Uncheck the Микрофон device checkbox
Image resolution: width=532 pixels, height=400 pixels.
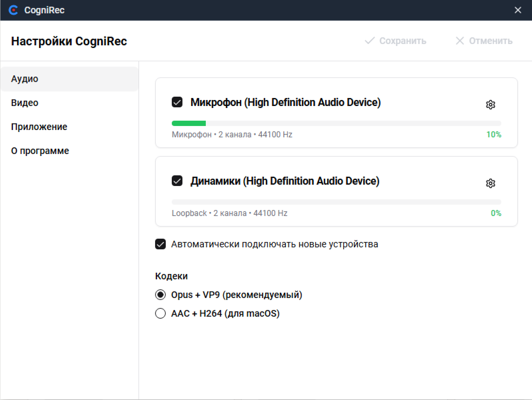[x=177, y=102]
